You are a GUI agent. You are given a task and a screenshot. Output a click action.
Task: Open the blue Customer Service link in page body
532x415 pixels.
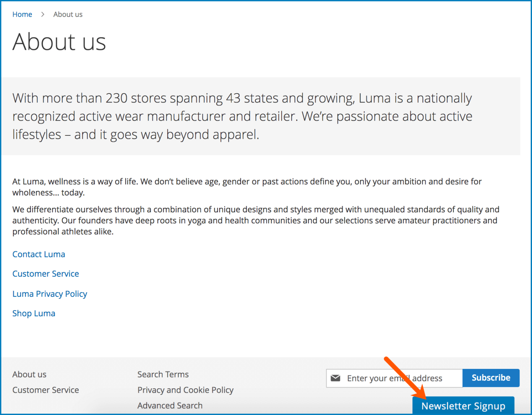[46, 274]
